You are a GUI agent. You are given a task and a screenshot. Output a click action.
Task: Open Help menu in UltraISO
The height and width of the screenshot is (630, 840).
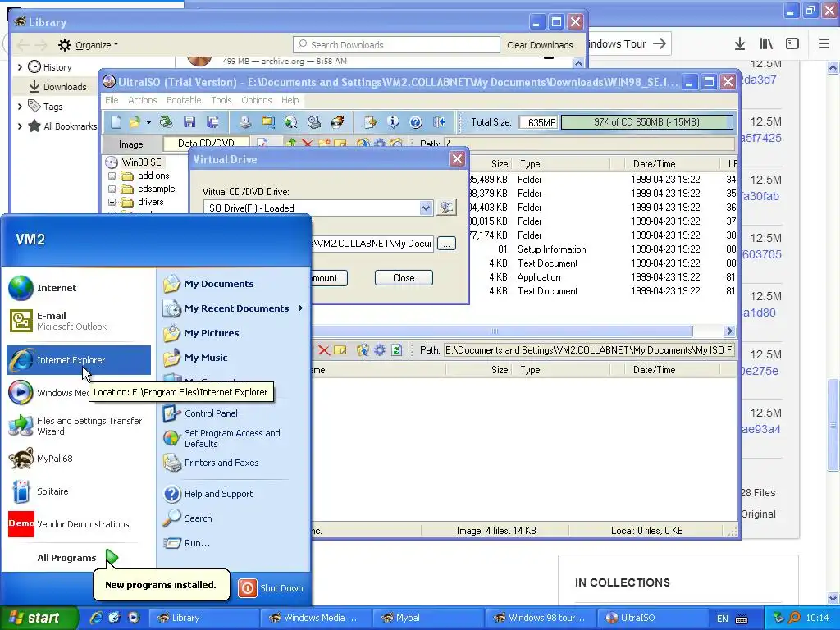click(290, 100)
